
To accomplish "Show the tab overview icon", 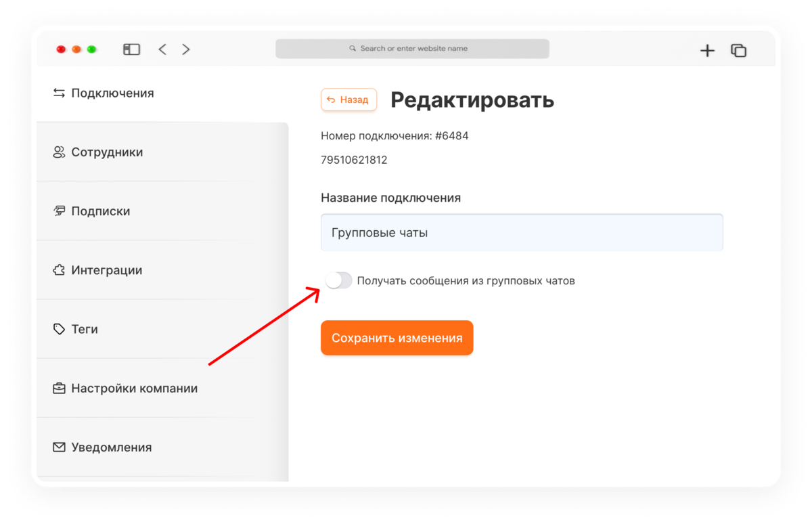I will [x=738, y=50].
